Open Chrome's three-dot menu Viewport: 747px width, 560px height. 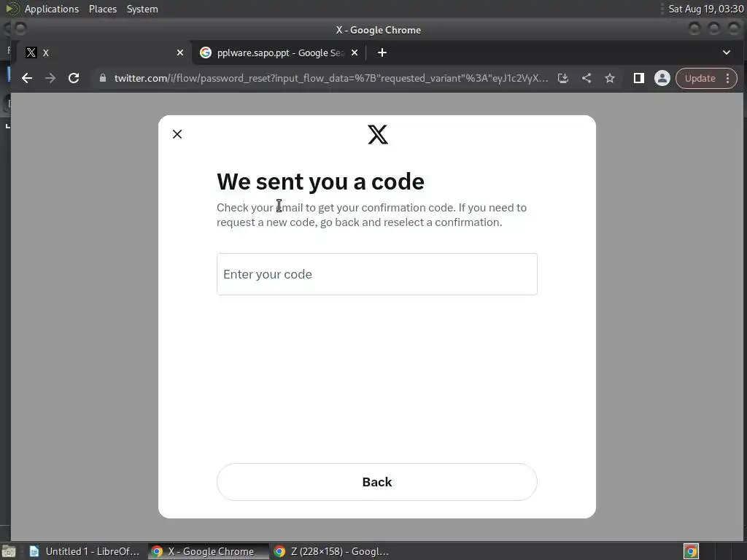point(728,79)
